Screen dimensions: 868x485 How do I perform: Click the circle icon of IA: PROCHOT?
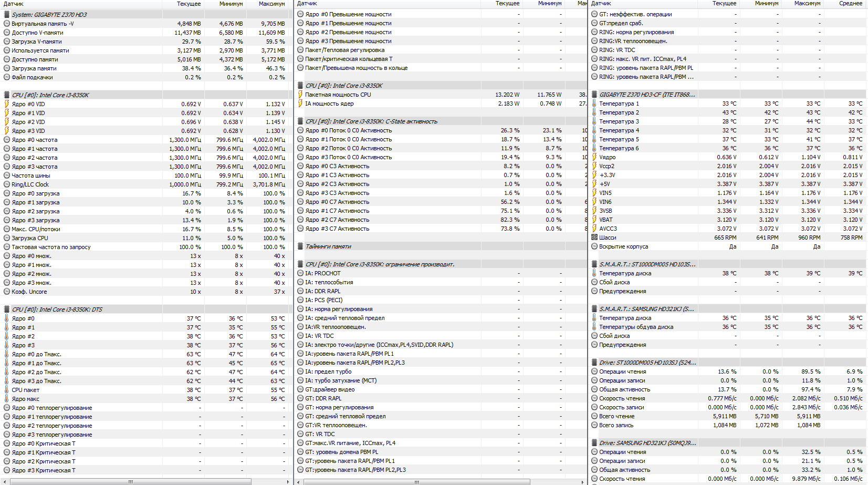300,273
